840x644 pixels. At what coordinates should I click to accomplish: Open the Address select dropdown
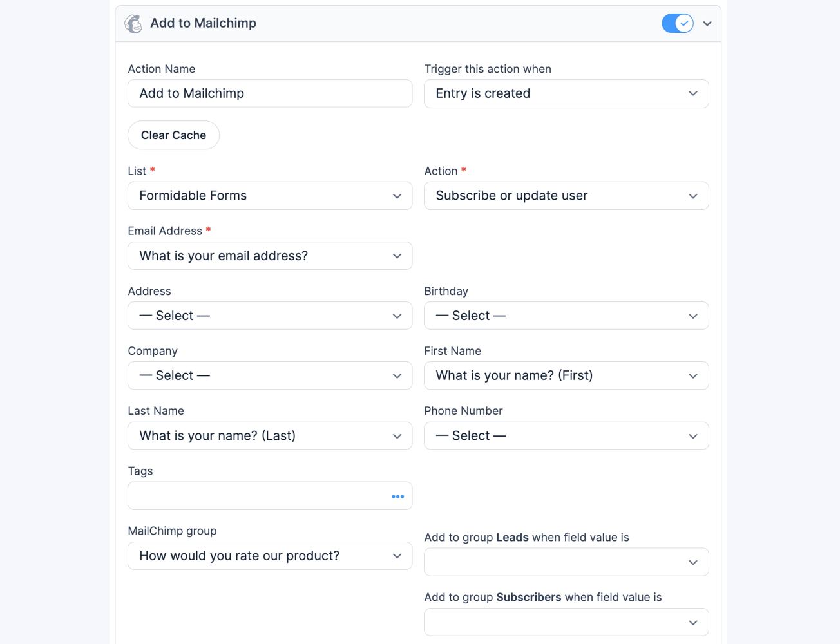click(270, 316)
